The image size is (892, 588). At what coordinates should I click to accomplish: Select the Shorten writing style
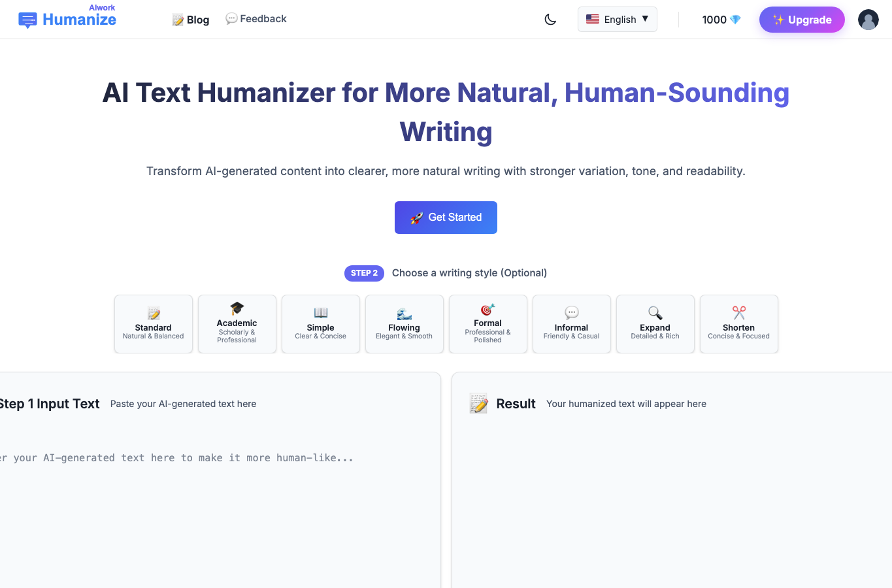pyautogui.click(x=739, y=324)
